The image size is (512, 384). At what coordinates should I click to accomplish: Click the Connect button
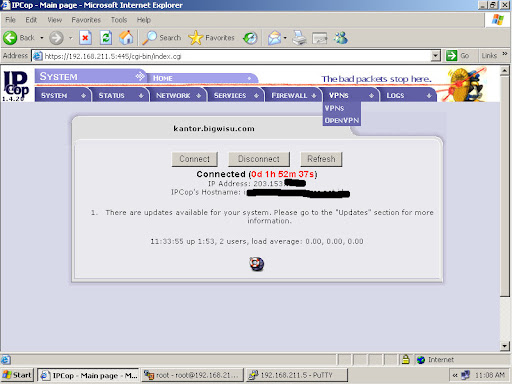pyautogui.click(x=194, y=159)
